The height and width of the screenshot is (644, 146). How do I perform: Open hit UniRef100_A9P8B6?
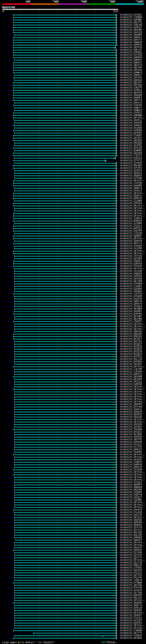tap(131, 20)
